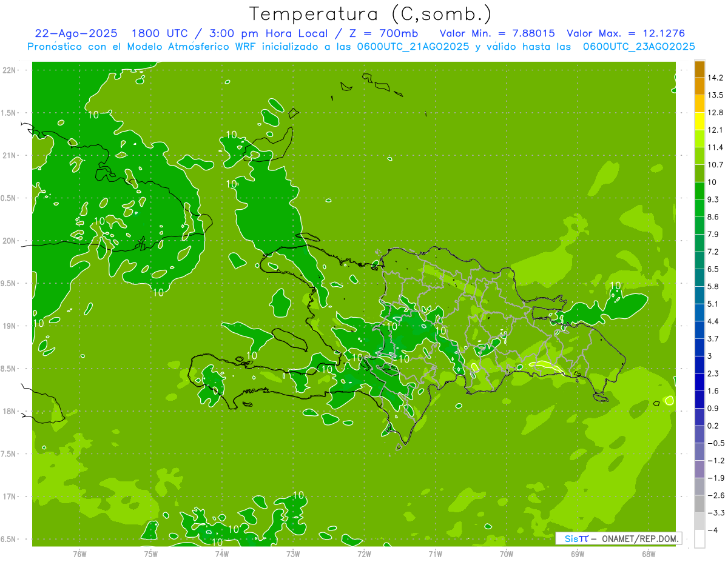
Task: Click the "9.3" color scale value
Action: point(713,199)
